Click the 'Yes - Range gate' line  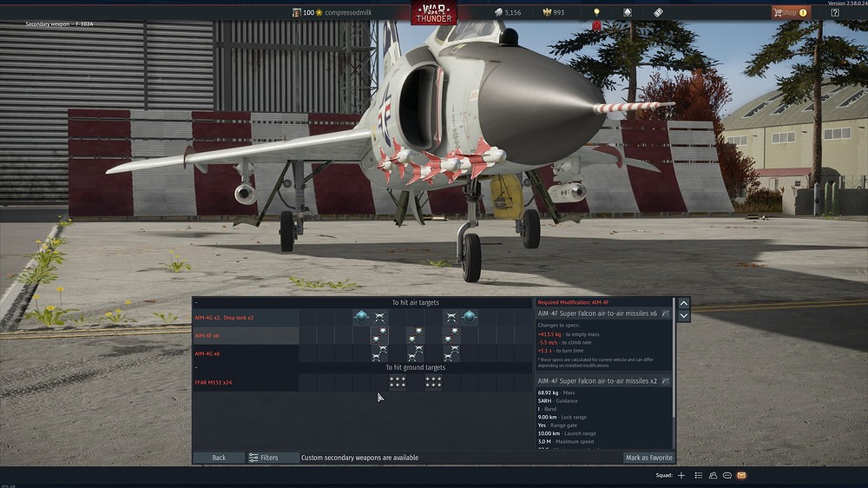557,425
